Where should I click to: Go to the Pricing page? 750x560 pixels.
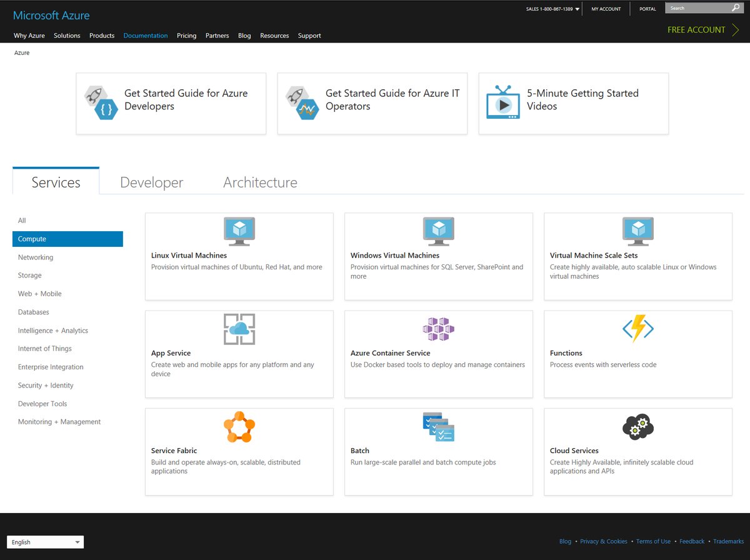186,36
